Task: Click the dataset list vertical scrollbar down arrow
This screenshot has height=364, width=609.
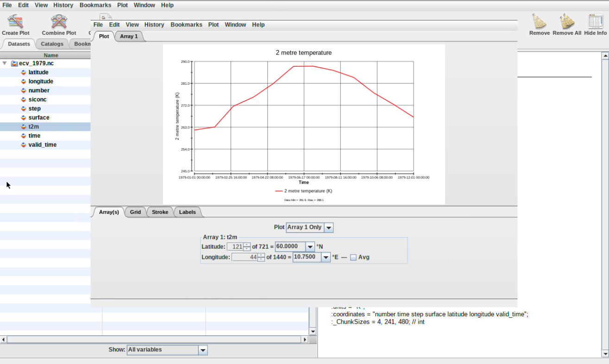Action: (x=313, y=332)
